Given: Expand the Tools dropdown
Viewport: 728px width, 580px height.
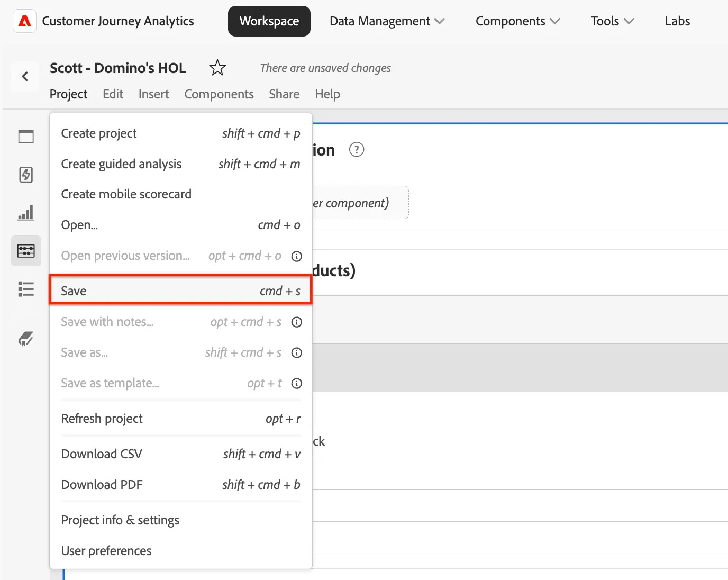Looking at the screenshot, I should (612, 21).
